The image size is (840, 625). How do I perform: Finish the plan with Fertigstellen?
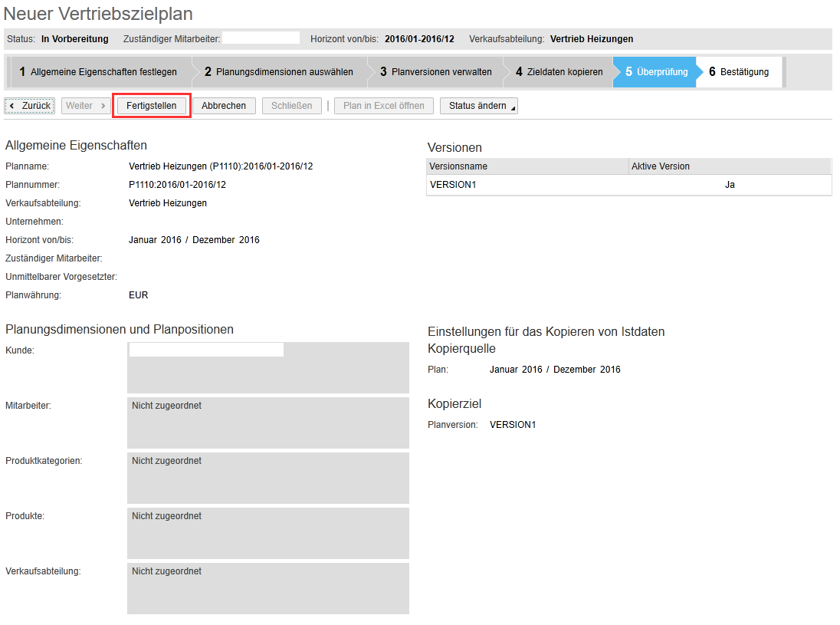152,106
